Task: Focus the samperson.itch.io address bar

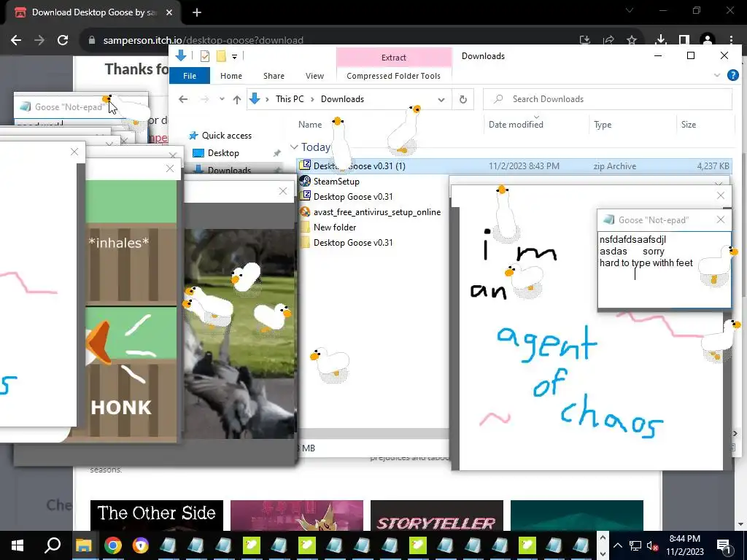Action: [203, 41]
